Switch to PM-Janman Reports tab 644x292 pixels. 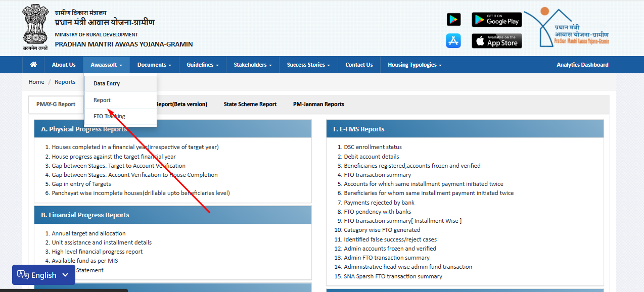(x=318, y=104)
